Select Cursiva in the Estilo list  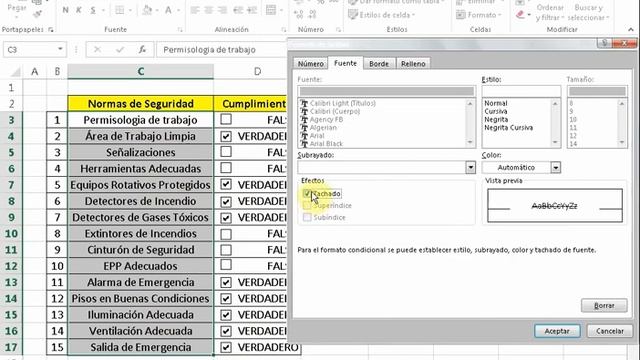click(496, 111)
